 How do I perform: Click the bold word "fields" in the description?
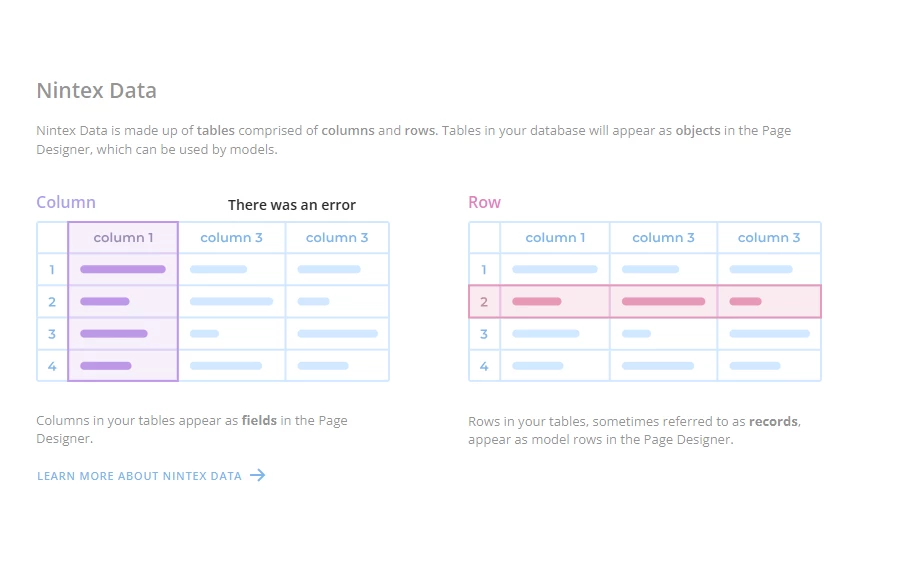(259, 421)
